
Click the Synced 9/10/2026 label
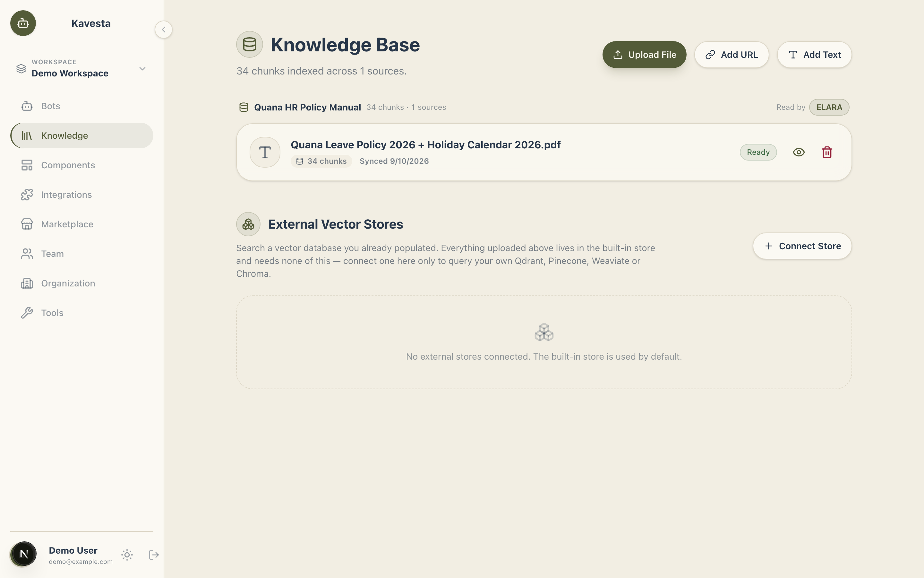[394, 161]
